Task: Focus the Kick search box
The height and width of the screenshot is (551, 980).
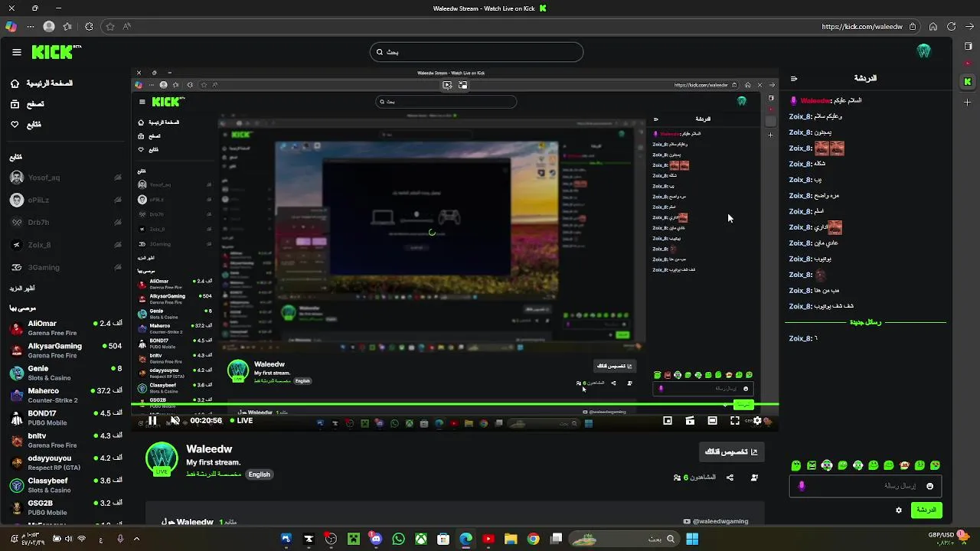Action: (476, 52)
